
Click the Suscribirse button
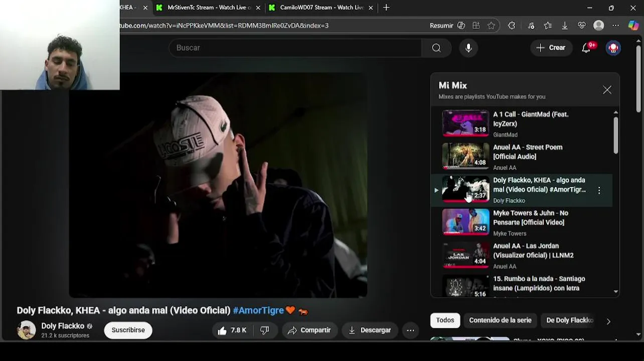pyautogui.click(x=128, y=330)
